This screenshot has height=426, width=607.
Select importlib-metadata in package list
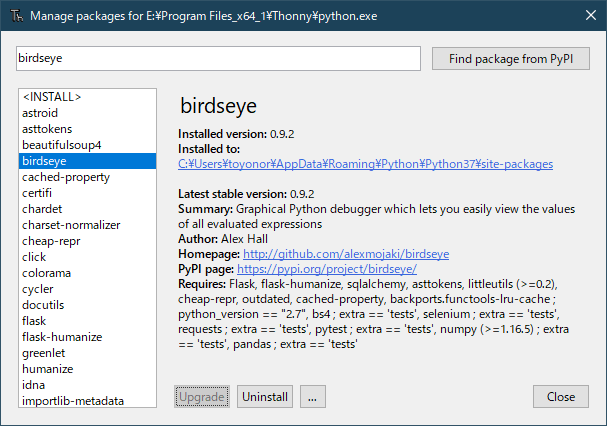[x=73, y=401]
